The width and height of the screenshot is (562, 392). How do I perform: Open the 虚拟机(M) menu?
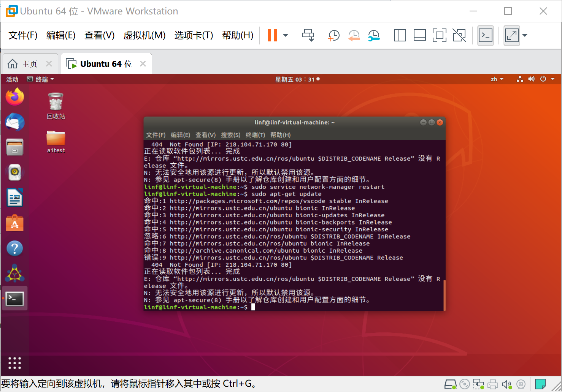click(144, 35)
